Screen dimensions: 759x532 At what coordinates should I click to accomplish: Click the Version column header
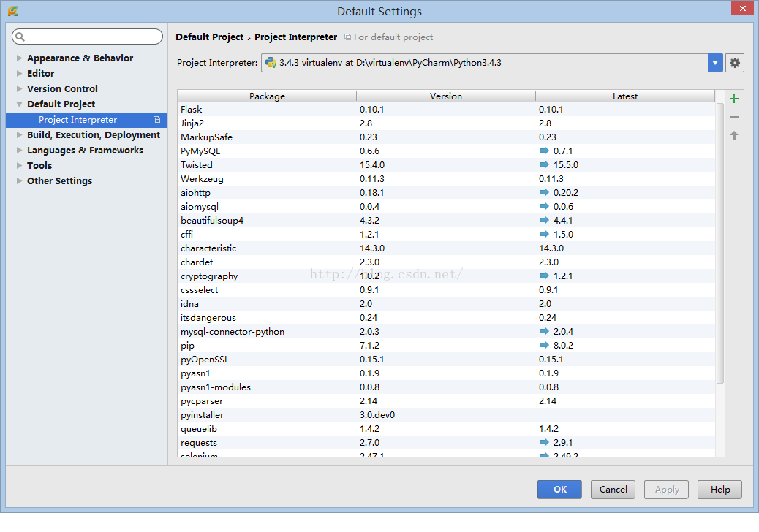(x=446, y=96)
